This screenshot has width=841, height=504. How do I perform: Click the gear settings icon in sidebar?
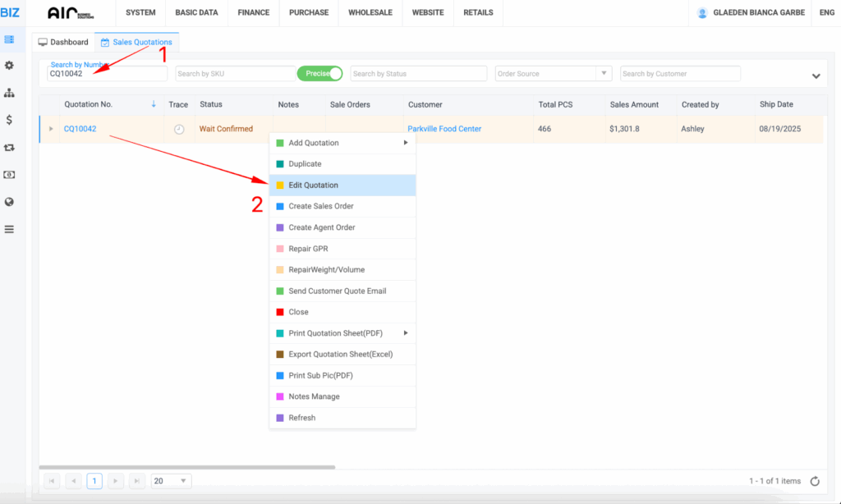click(9, 66)
